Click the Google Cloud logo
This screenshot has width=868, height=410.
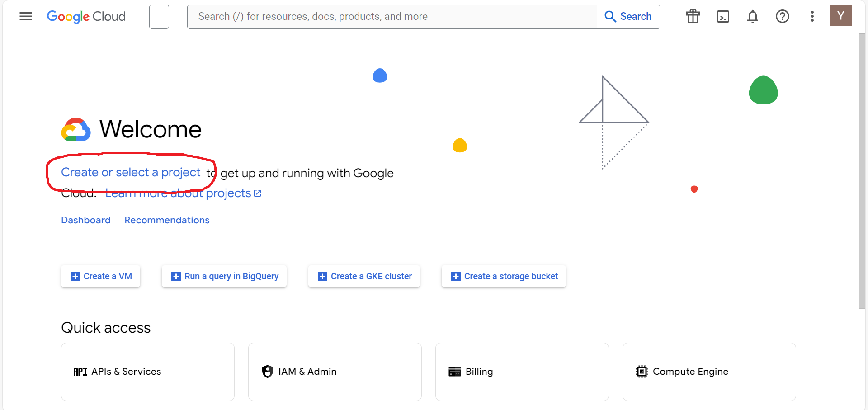[x=86, y=17]
